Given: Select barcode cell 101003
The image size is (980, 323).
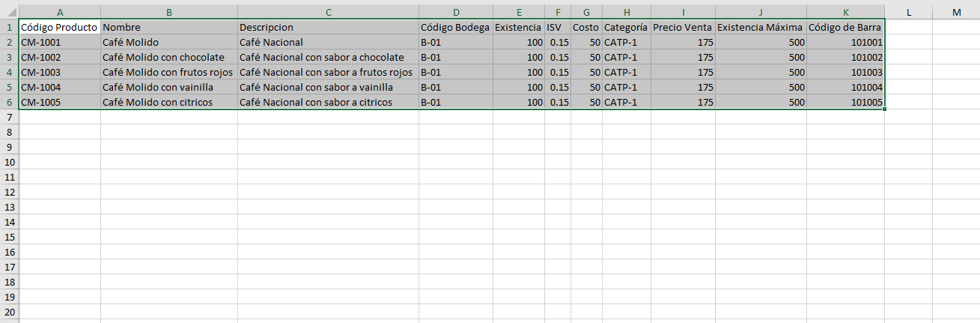Looking at the screenshot, I should click(845, 72).
